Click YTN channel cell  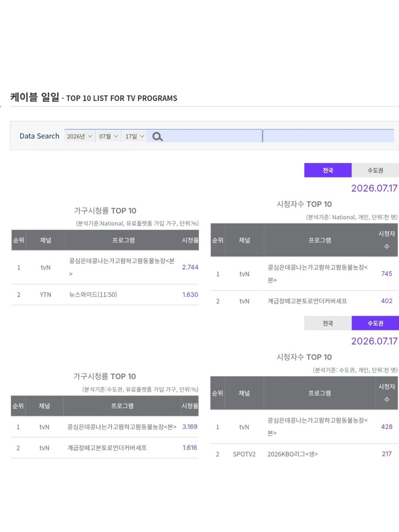click(x=46, y=294)
